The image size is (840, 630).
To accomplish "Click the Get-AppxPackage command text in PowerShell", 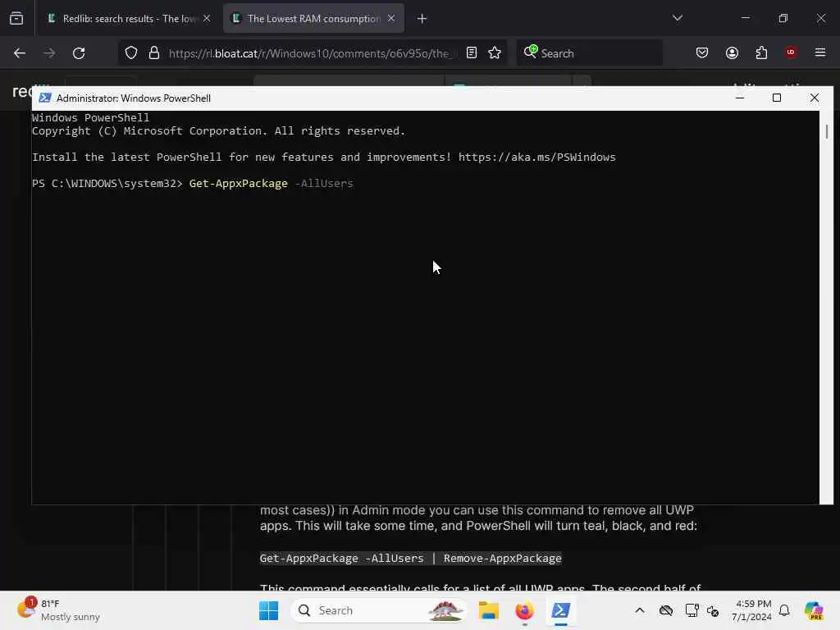I will [239, 184].
